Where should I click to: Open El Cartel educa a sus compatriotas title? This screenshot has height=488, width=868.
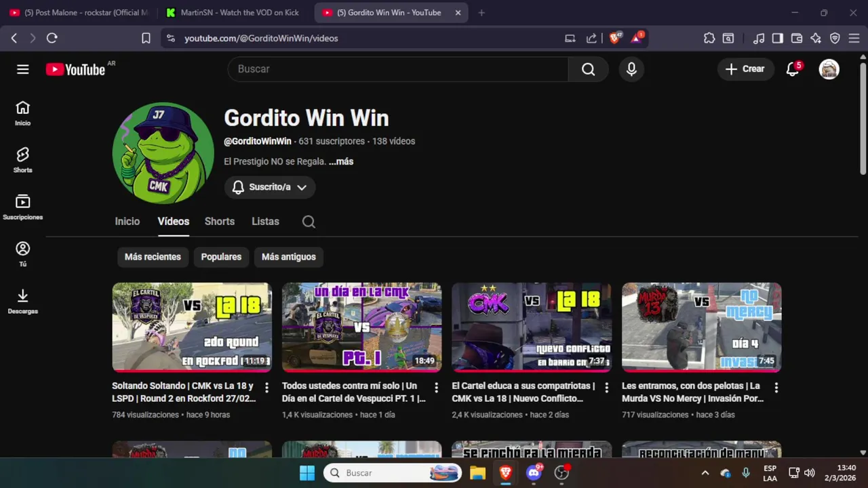(x=524, y=392)
